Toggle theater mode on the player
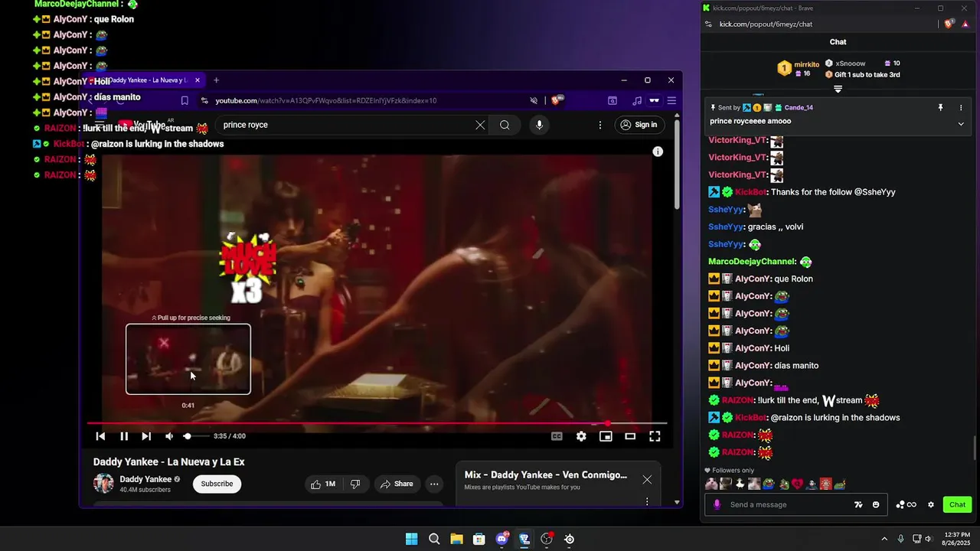The image size is (980, 551). click(630, 436)
